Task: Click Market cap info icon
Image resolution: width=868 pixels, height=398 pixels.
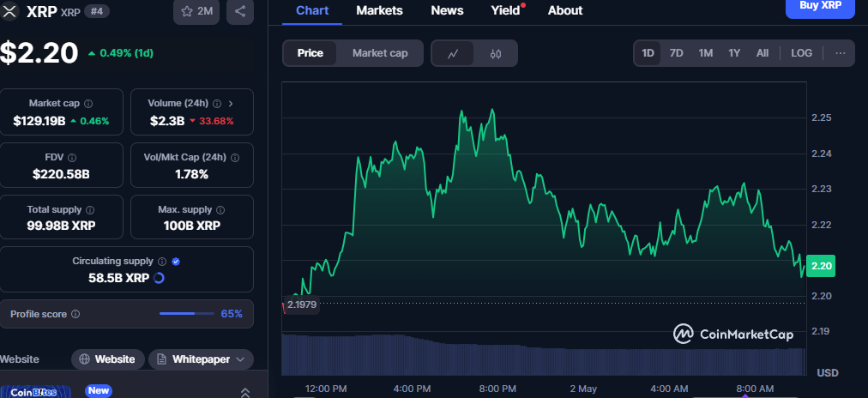Action: 88,104
